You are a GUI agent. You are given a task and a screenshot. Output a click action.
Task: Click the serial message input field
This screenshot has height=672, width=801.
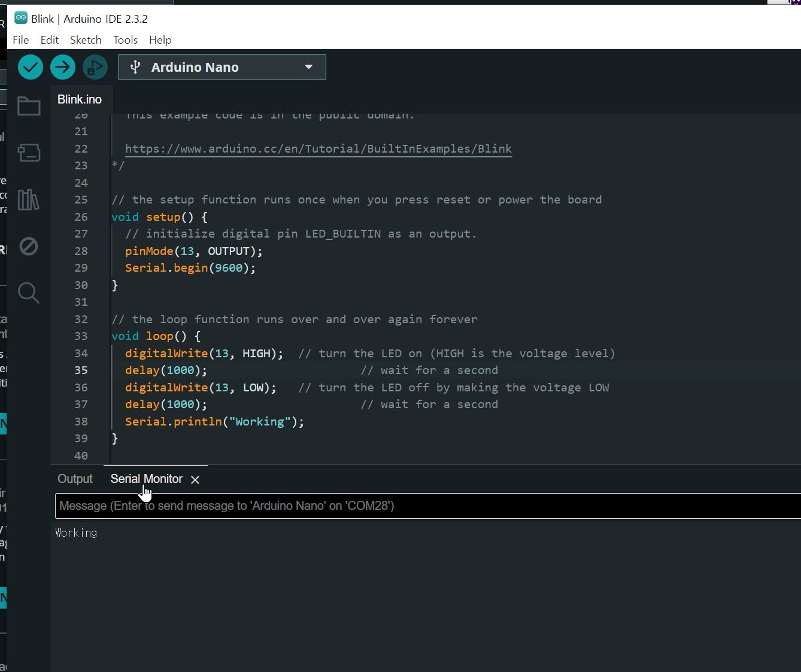[x=428, y=506]
